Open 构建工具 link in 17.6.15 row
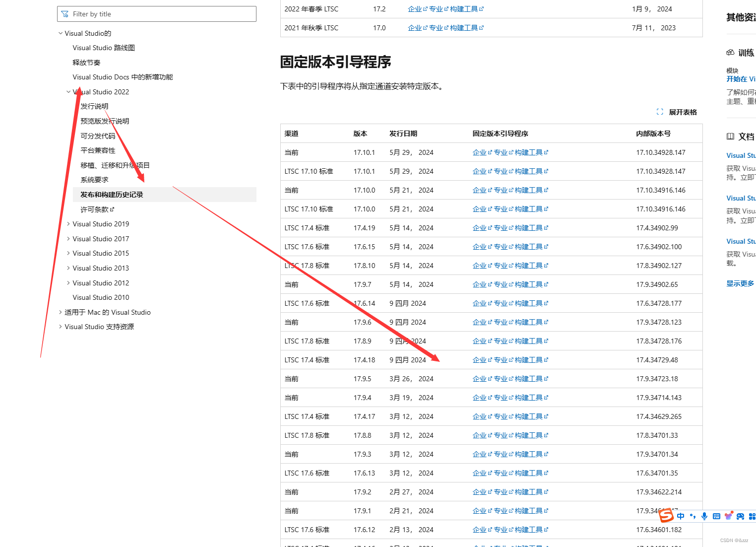 click(x=529, y=247)
